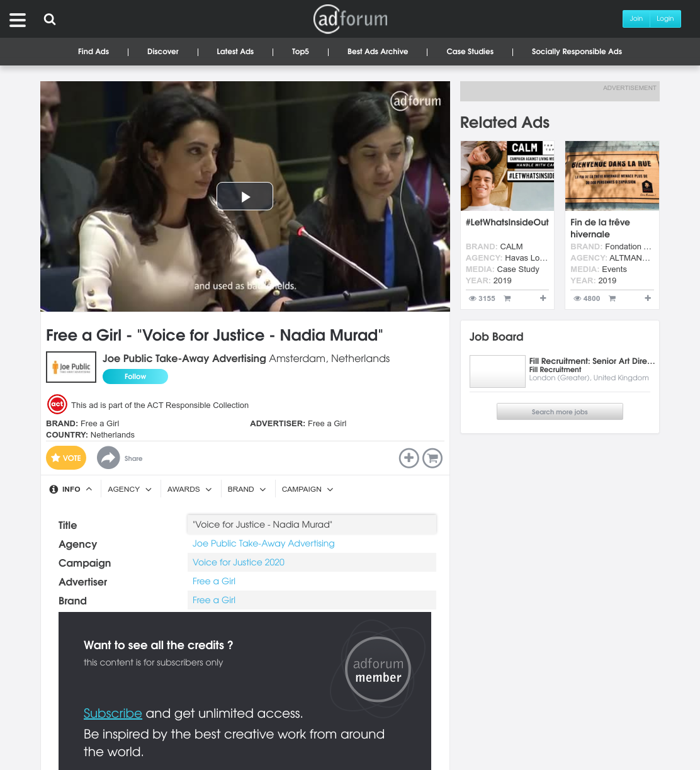Click the red ACT collection badge
This screenshot has height=770, width=700.
pos(57,404)
